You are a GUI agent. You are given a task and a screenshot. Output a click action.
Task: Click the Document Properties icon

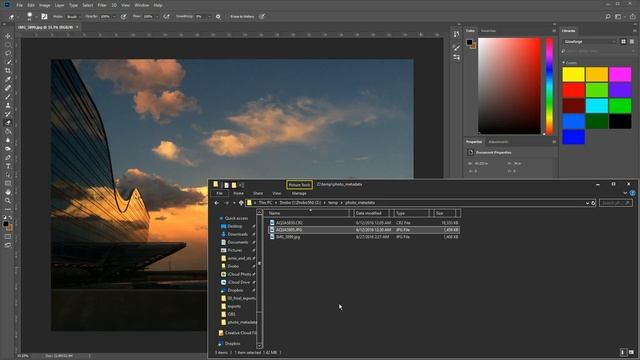(x=470, y=152)
